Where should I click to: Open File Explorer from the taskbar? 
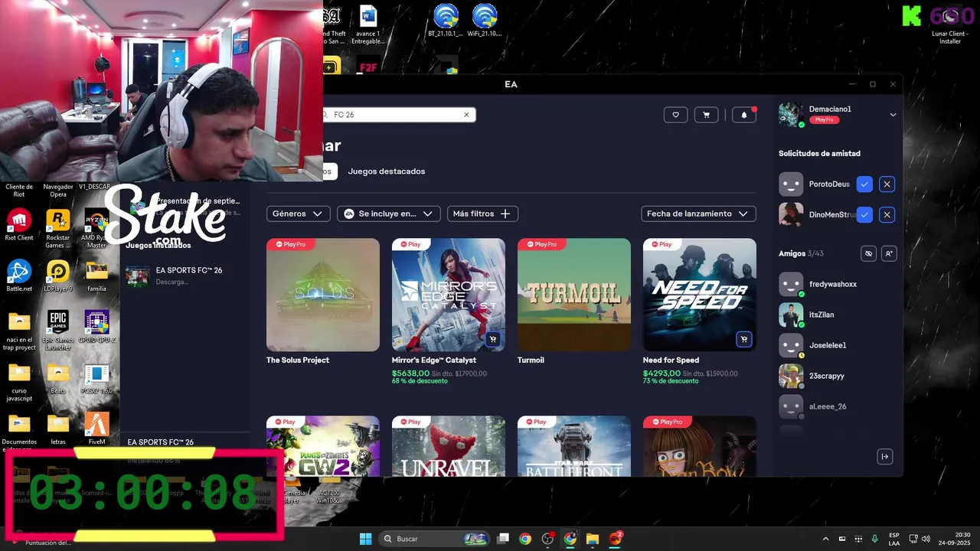click(x=592, y=539)
